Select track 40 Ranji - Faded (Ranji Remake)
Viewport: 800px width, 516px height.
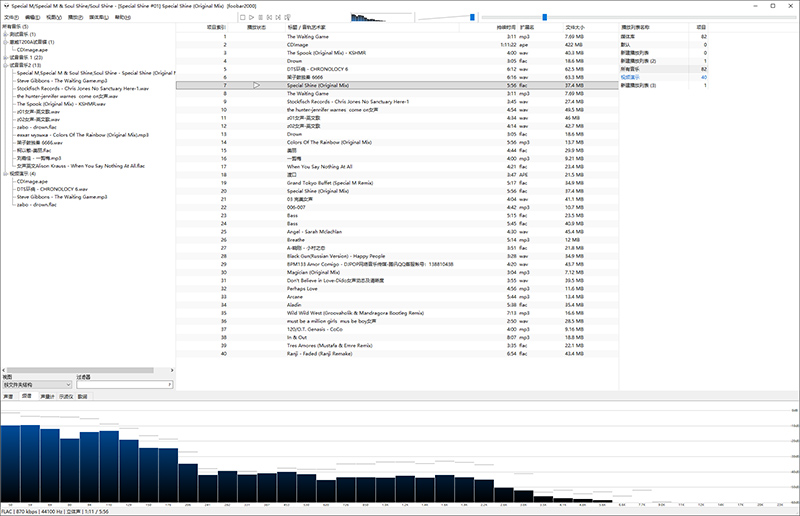(x=397, y=354)
